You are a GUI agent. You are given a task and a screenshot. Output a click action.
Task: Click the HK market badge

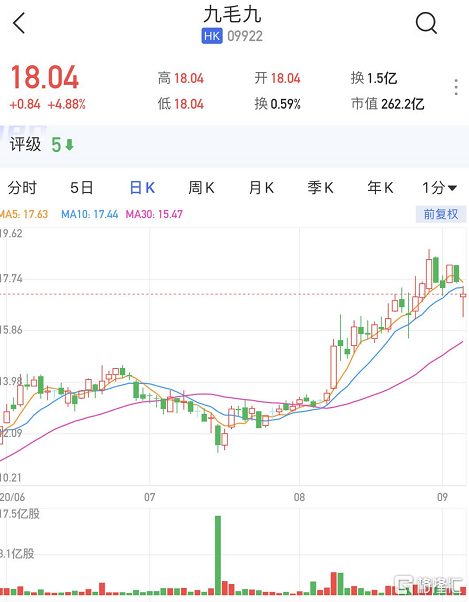tap(212, 36)
